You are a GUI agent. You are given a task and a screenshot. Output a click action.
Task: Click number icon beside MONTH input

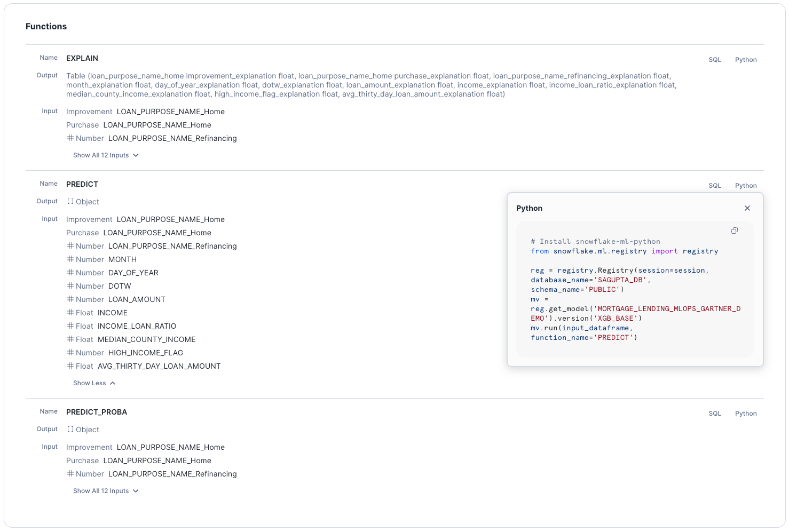click(70, 259)
